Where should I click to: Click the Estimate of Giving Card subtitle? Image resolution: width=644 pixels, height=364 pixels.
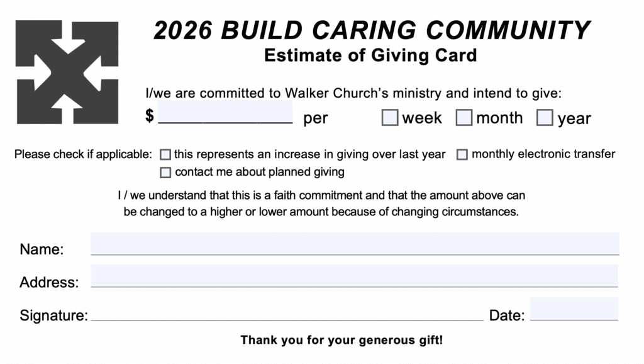coord(370,55)
